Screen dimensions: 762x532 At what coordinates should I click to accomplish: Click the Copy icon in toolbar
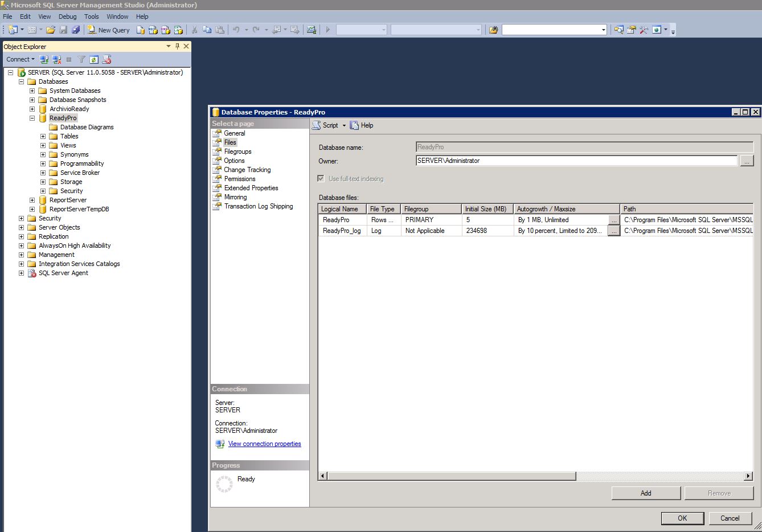point(207,30)
